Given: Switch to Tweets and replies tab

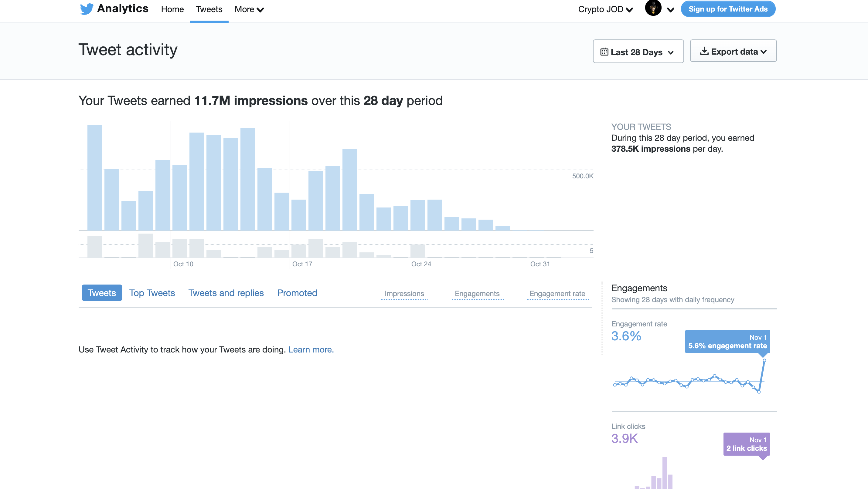Looking at the screenshot, I should click(x=226, y=293).
